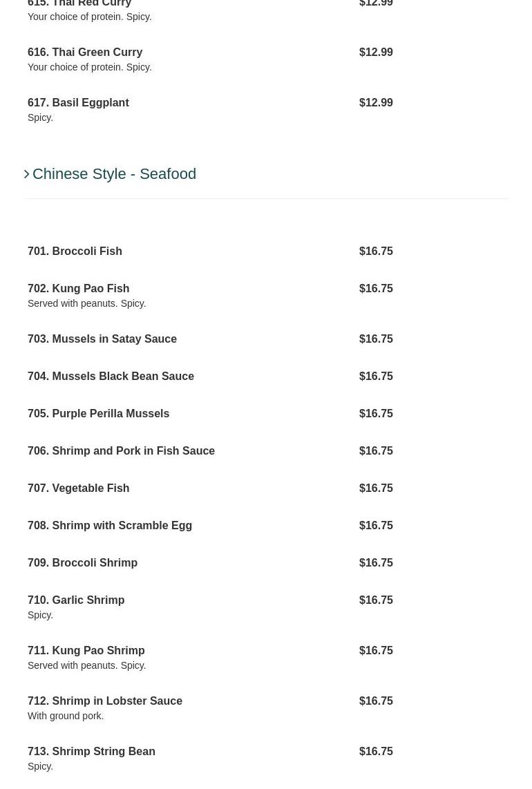Select 711. Kung Pao Shrimp
The height and width of the screenshot is (789, 532).
[x=86, y=651]
